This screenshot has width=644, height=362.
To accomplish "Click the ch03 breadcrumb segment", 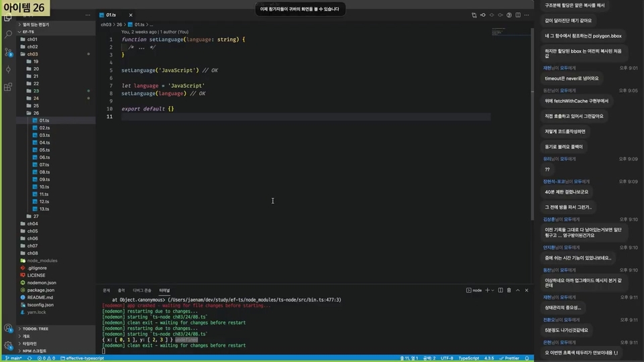I will [x=106, y=25].
